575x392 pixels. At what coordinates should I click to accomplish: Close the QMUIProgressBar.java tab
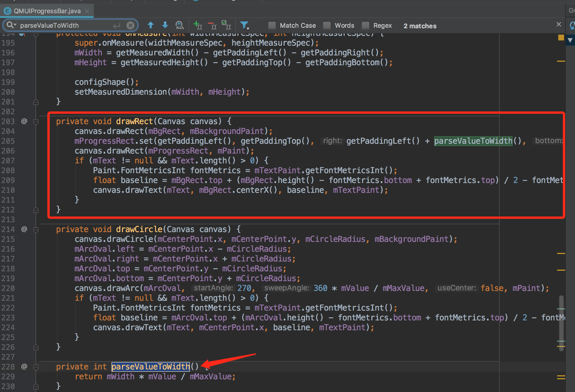pos(87,11)
